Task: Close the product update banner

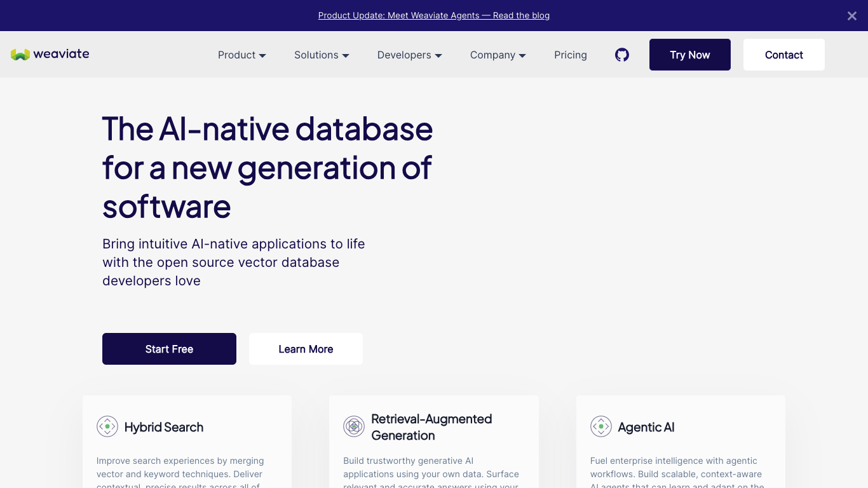Action: 851,16
